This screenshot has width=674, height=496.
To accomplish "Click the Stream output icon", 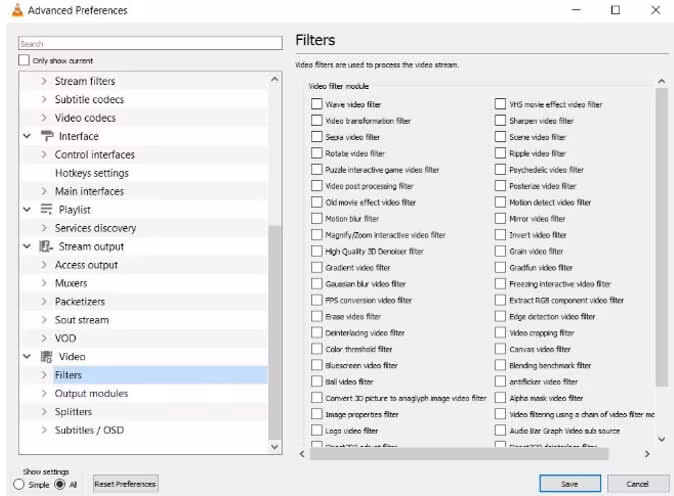I will click(x=46, y=246).
